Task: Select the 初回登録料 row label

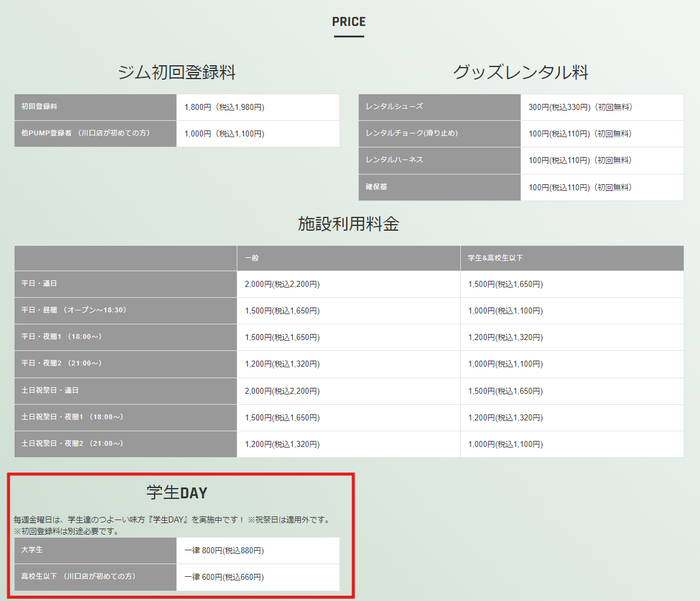Action: point(39,107)
